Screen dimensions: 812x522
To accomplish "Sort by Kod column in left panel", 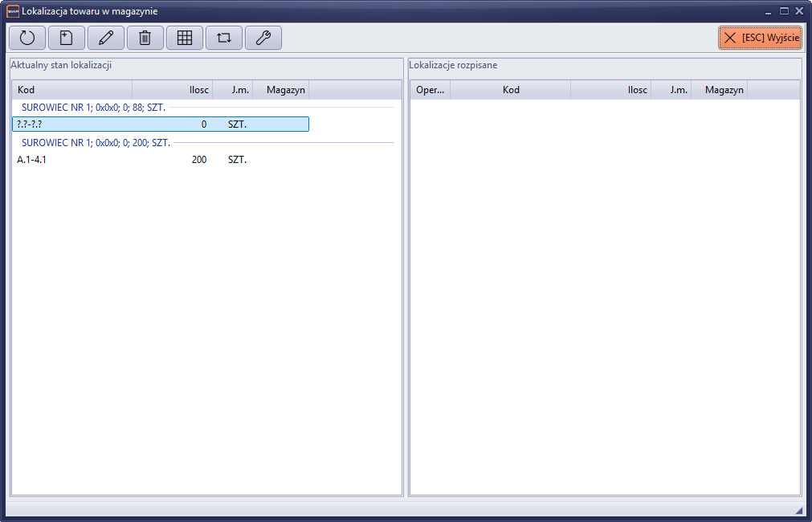I will click(x=72, y=90).
